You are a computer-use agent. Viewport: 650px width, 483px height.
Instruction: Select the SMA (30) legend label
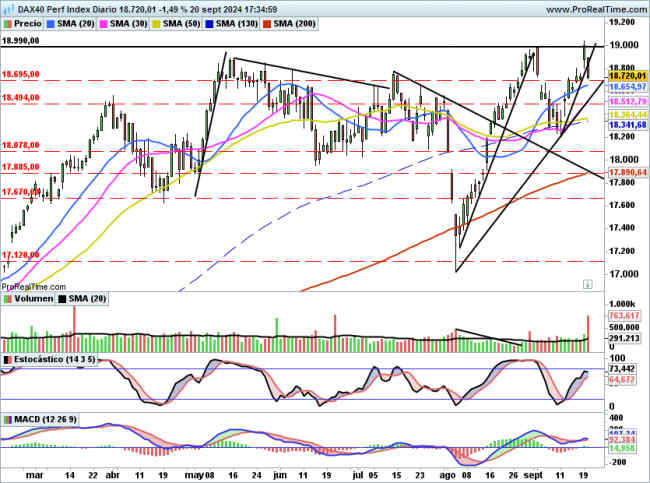[x=129, y=24]
